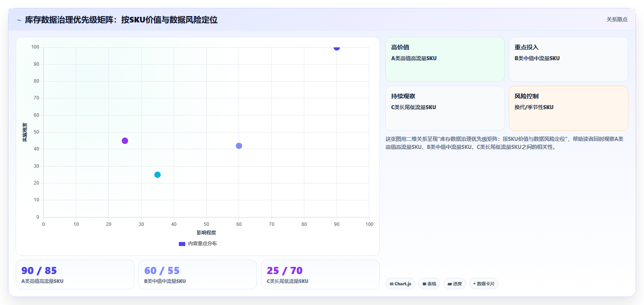The image size is (644, 305).
Task: Open the 高价值 quadrant card
Action: [445, 59]
